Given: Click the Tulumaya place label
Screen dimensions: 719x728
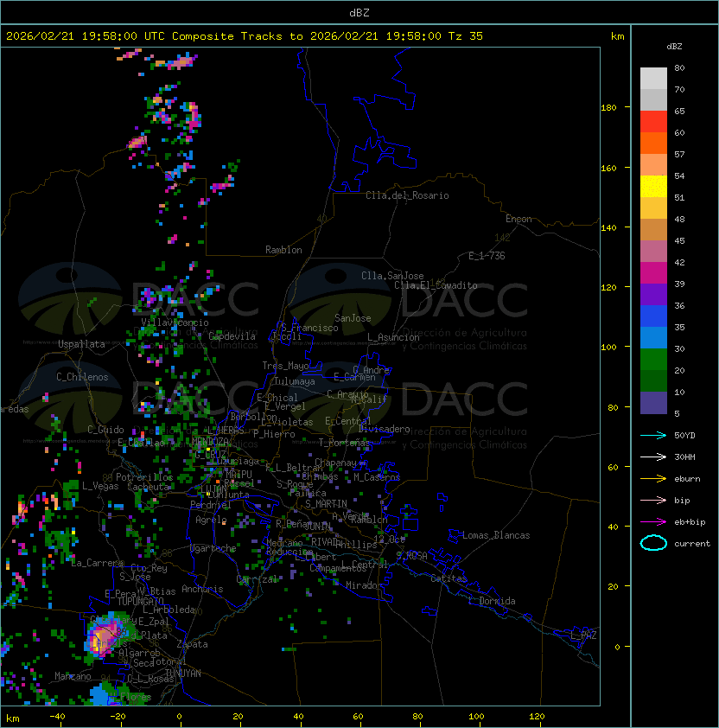Looking at the screenshot, I should pos(295,381).
